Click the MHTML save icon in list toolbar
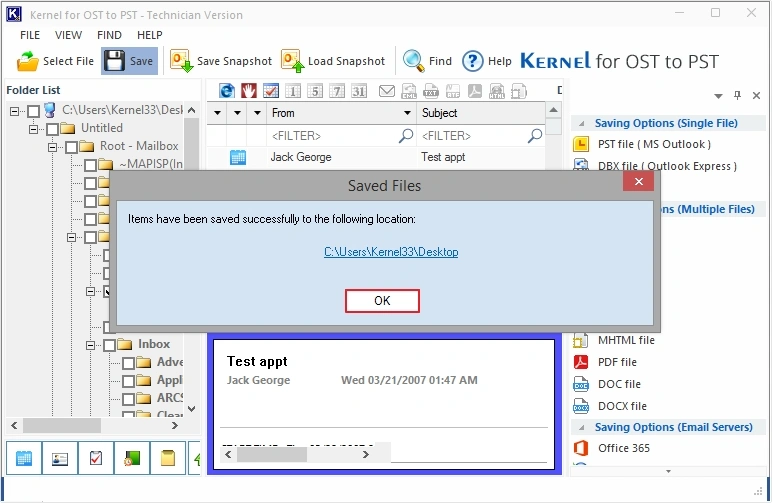 [519, 91]
